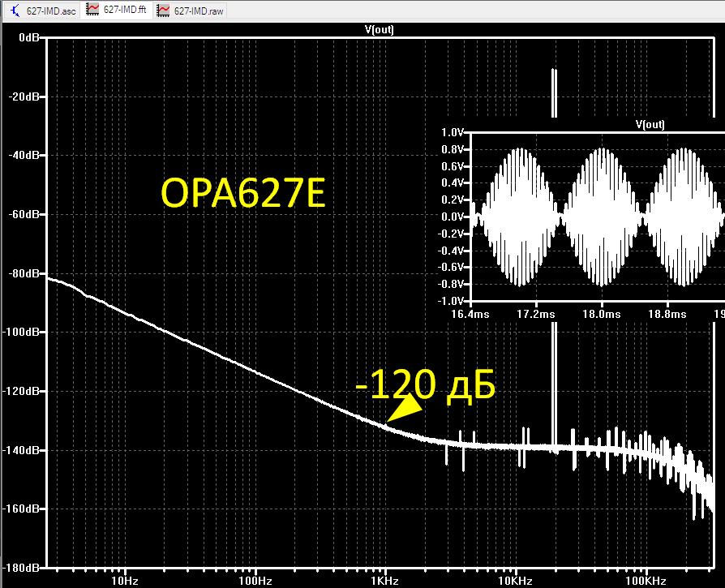725x588 pixels.
Task: Switch to the 627-IMD.raw tab
Action: 190,11
